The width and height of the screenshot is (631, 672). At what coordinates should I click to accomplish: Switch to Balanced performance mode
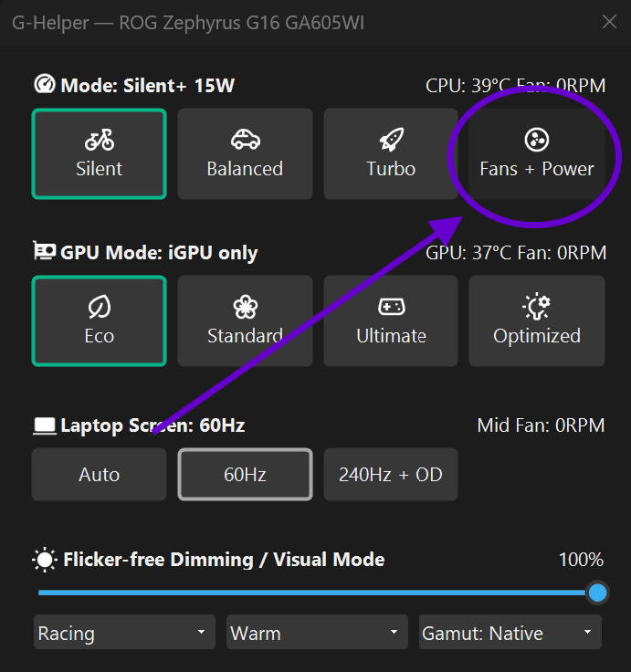[x=245, y=154]
